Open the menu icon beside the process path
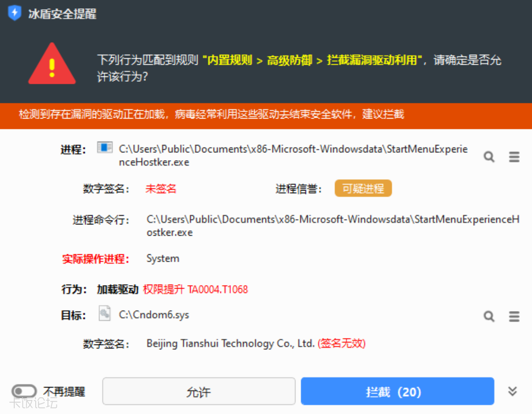This screenshot has height=414, width=532. [x=514, y=157]
